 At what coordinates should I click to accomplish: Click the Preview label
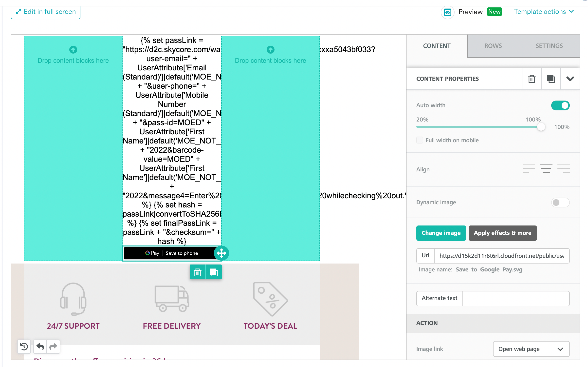(x=470, y=12)
